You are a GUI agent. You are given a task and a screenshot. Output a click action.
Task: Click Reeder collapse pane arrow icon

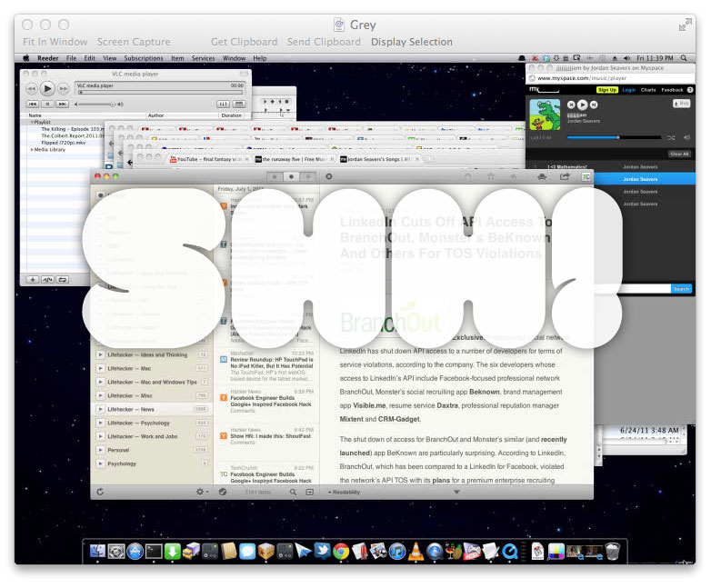pyautogui.click(x=310, y=492)
